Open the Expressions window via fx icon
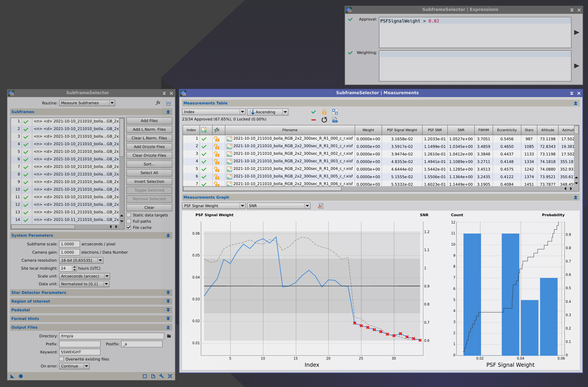 (158, 103)
